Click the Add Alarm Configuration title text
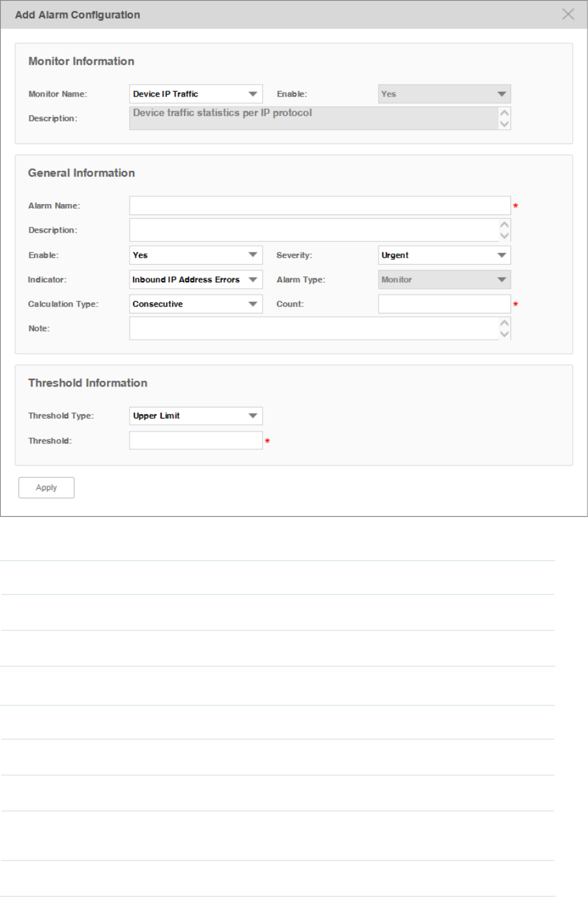 coord(78,14)
